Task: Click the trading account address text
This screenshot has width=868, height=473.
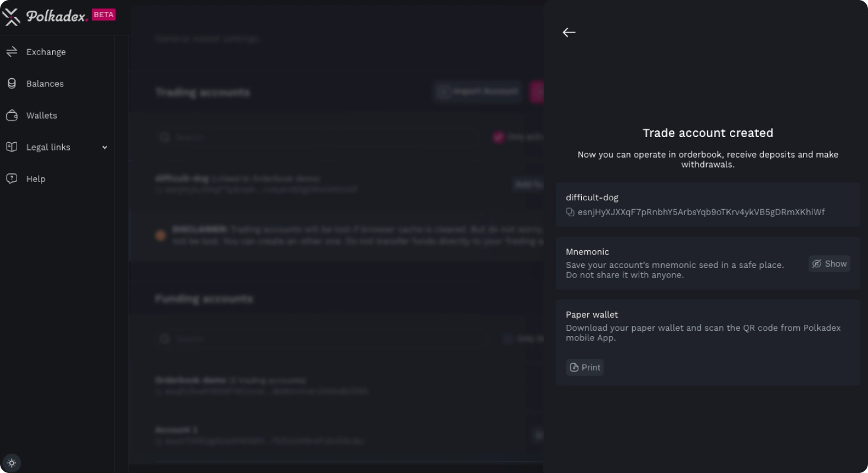Action: coord(701,212)
